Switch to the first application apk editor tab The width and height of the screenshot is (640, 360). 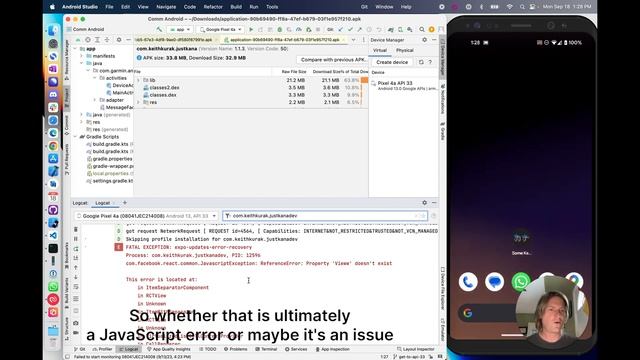coord(176,40)
